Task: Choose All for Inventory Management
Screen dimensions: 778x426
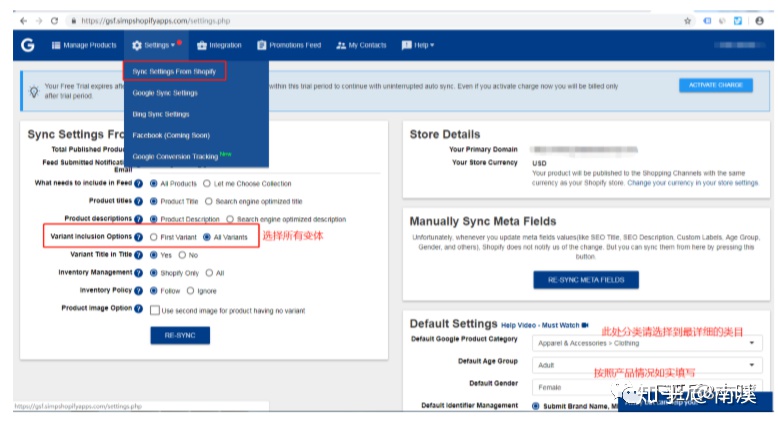Action: click(x=209, y=273)
